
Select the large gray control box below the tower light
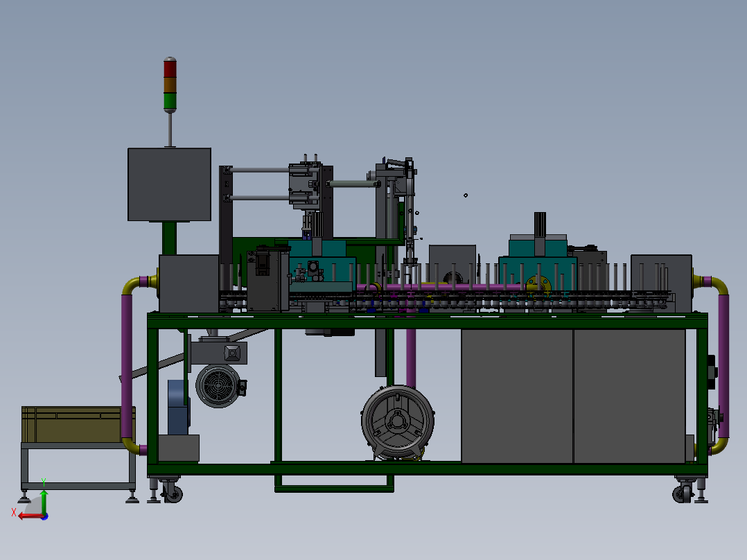coord(169,184)
